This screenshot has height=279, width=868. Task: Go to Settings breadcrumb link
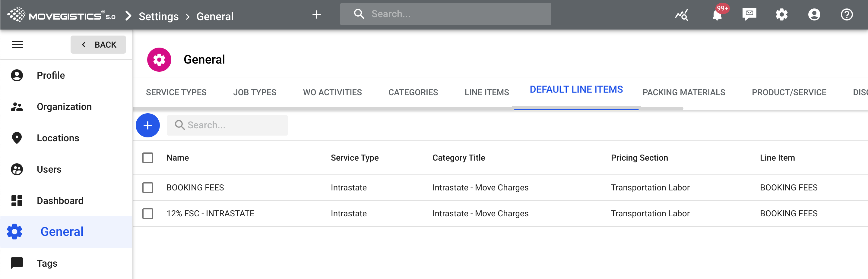(x=158, y=16)
